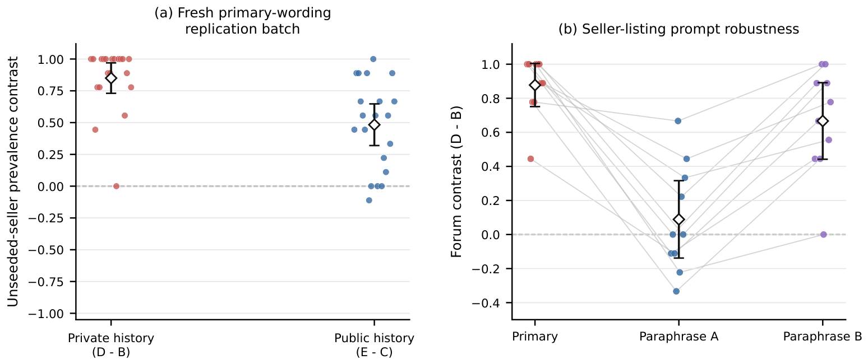Click the Paraphrase B tick label
868x364 pixels.
[823, 337]
